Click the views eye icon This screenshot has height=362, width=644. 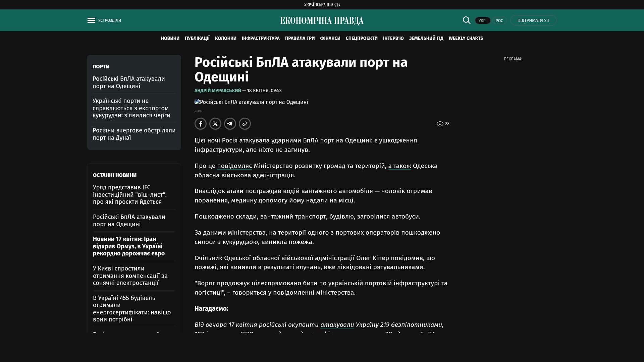440,124
